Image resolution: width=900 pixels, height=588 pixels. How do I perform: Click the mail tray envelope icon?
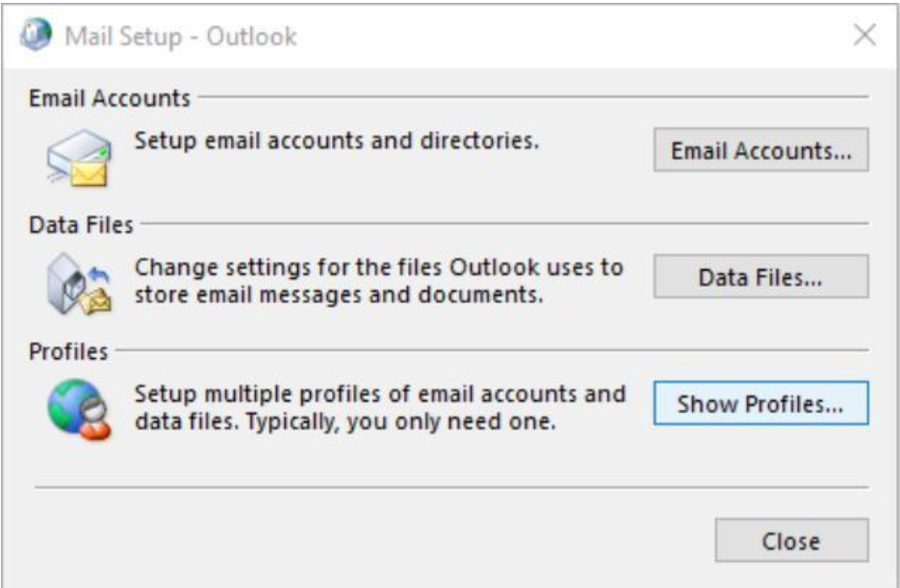(x=79, y=157)
